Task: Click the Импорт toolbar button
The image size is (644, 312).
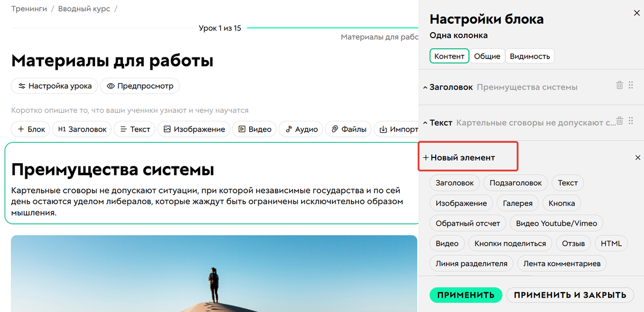Action: coord(397,129)
